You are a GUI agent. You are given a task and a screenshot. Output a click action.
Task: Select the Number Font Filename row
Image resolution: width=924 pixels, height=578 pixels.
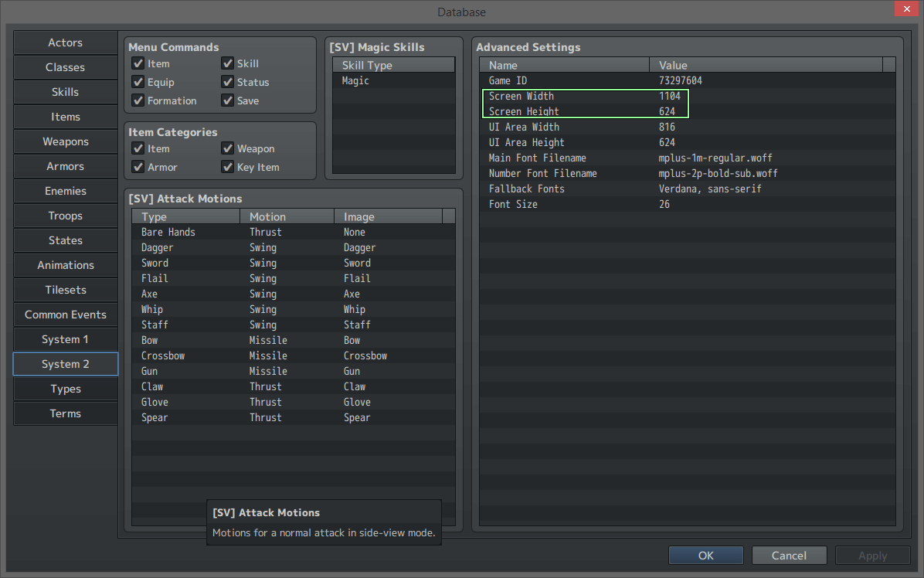click(x=687, y=173)
